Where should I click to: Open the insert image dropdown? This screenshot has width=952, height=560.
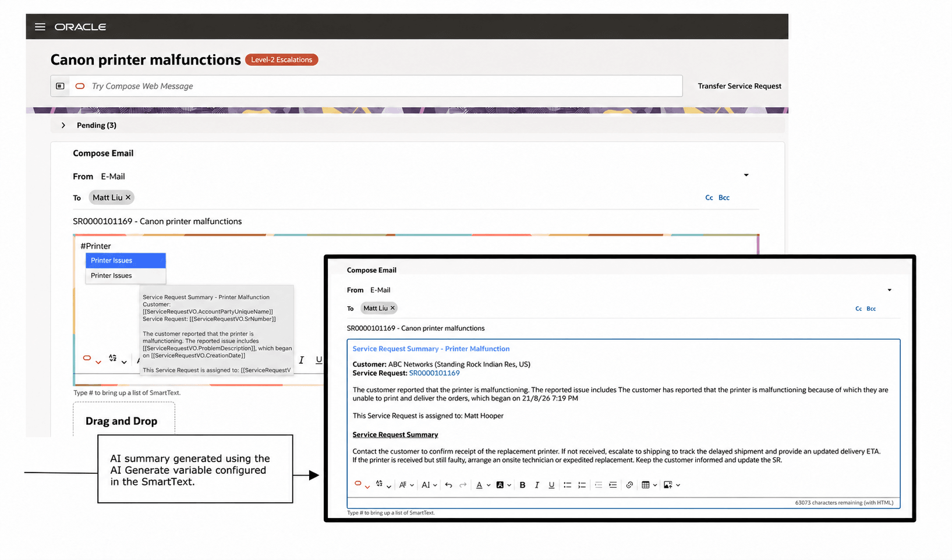pyautogui.click(x=671, y=485)
